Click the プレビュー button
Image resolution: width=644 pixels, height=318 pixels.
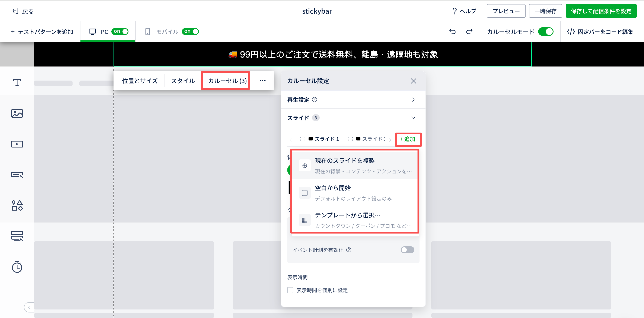506,11
